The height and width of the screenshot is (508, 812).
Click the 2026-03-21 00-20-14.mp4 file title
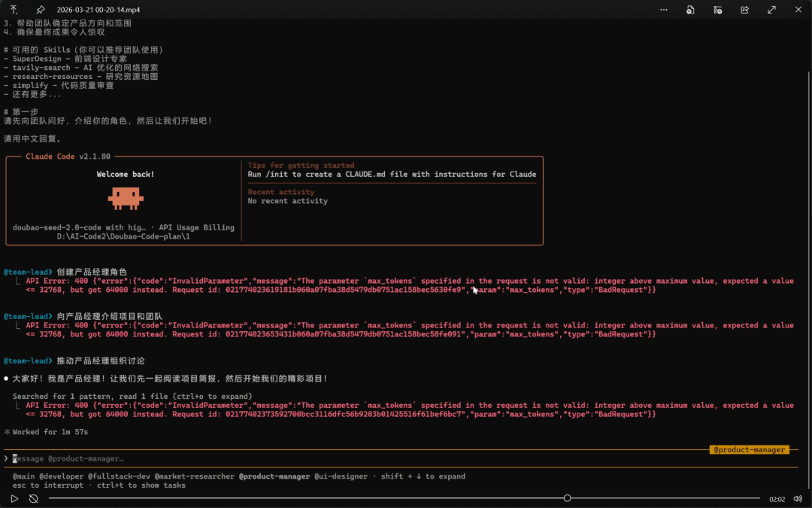[98, 10]
